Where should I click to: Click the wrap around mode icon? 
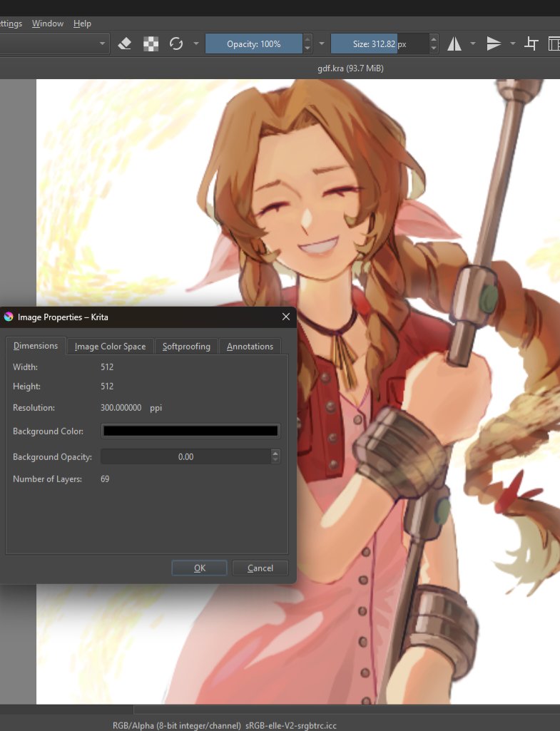(531, 44)
